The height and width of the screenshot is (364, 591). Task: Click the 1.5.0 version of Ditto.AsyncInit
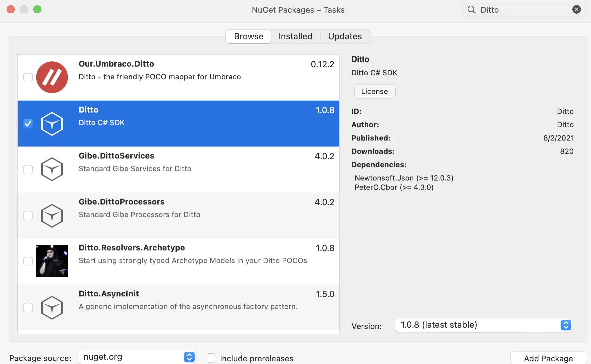pyautogui.click(x=325, y=294)
